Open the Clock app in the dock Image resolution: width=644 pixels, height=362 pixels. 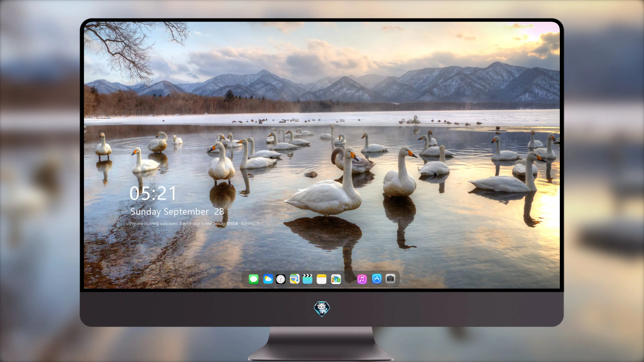click(x=281, y=279)
